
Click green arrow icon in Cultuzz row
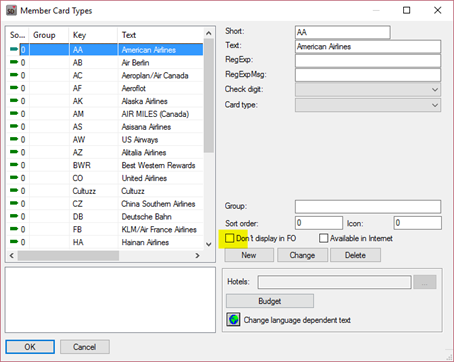[x=14, y=190]
